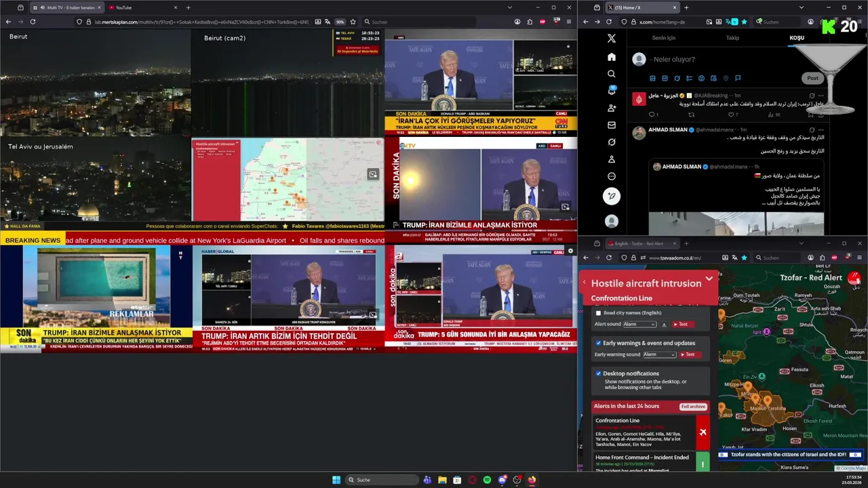
Task: Click the X logo in sidebar
Action: 612,39
